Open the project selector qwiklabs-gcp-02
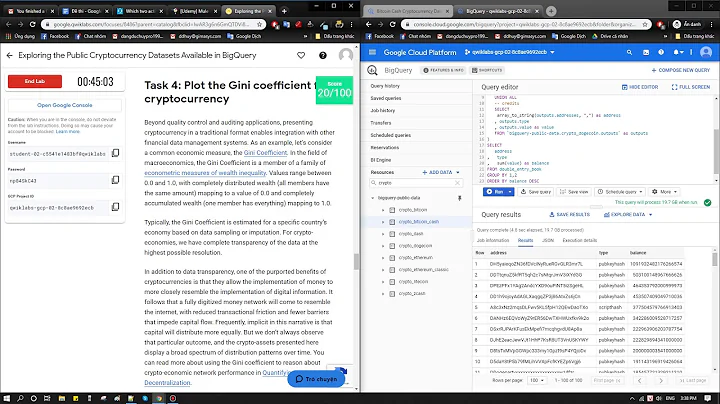Viewport: 720px width, 404px height. click(509, 52)
